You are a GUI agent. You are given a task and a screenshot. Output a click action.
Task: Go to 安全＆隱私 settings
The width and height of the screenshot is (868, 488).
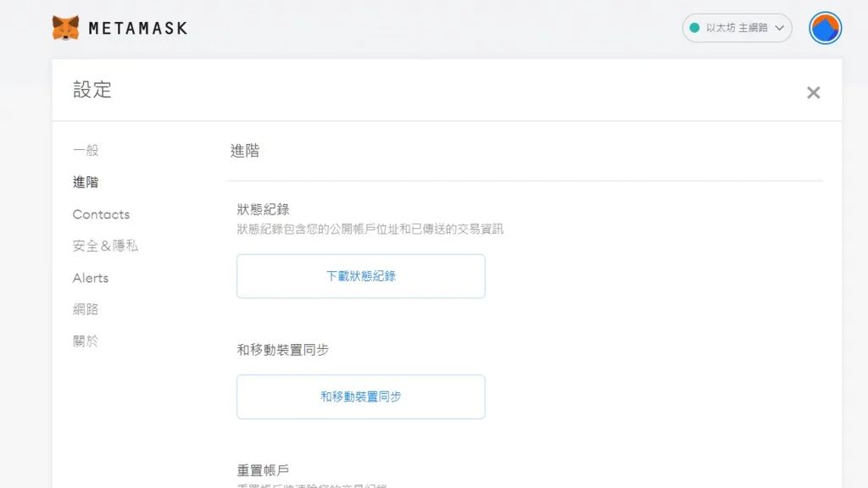pos(105,246)
